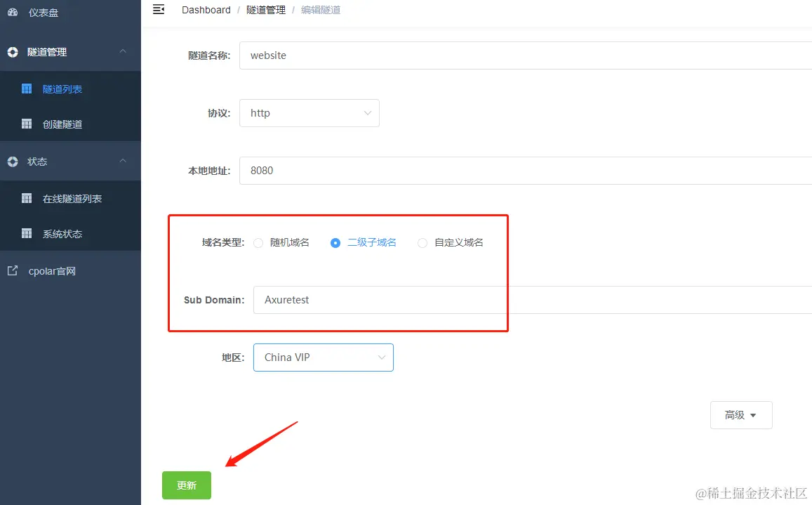The height and width of the screenshot is (505, 812).
Task: Focus the Sub Domain field with Axuretest
Action: (533, 300)
